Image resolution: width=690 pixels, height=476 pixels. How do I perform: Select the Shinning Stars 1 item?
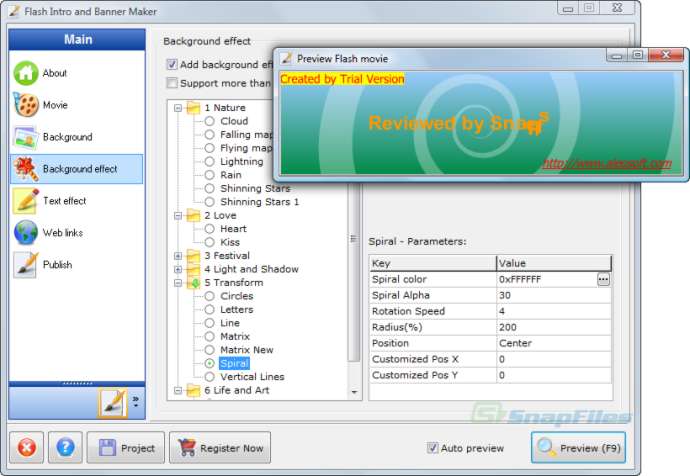coord(260,202)
